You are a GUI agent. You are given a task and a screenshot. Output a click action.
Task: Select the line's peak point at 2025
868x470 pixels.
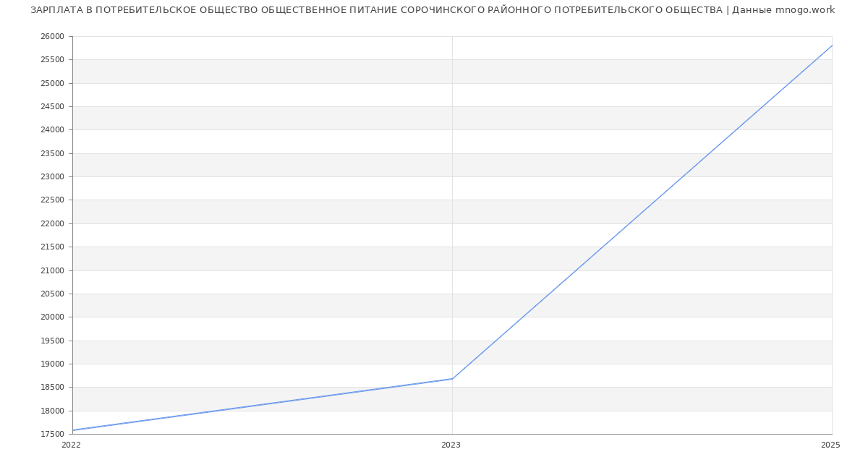click(x=831, y=46)
